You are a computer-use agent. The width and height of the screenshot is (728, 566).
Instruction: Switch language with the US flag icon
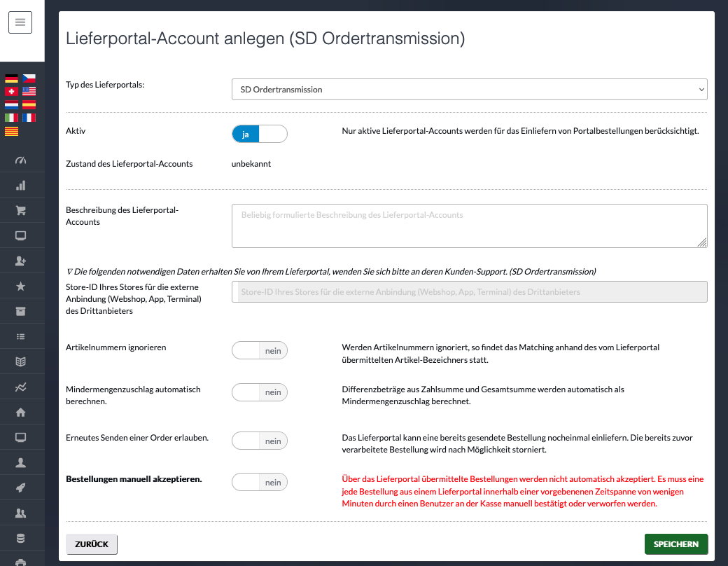click(x=29, y=91)
